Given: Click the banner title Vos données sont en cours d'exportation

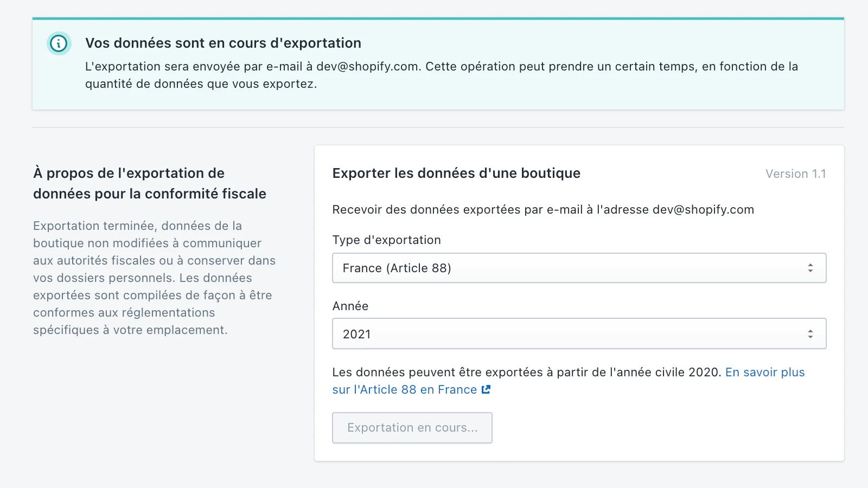Looking at the screenshot, I should tap(223, 43).
